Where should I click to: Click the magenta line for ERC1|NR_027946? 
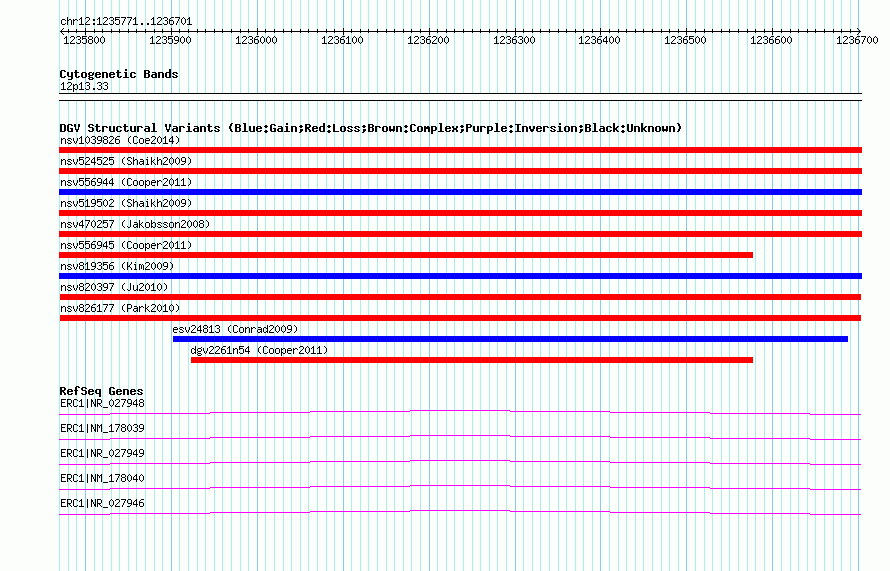point(460,513)
